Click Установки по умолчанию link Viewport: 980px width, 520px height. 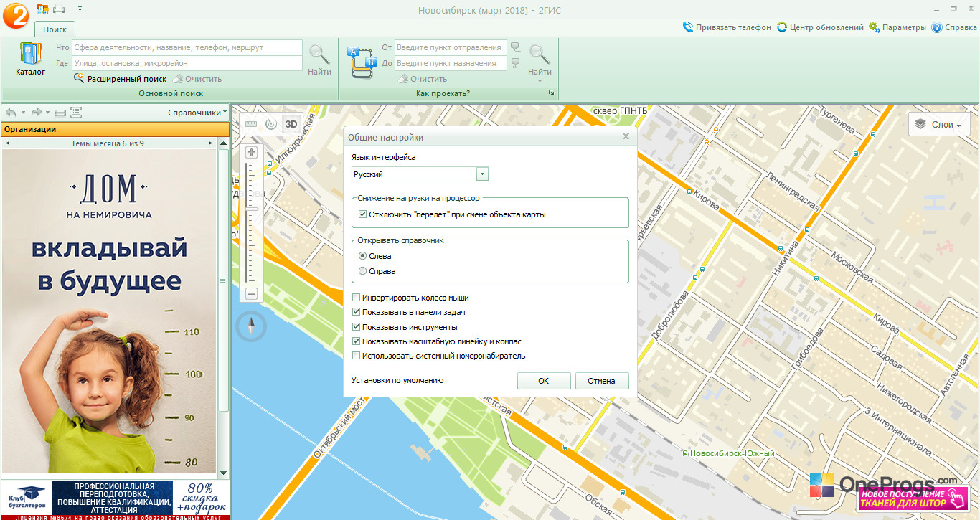397,381
